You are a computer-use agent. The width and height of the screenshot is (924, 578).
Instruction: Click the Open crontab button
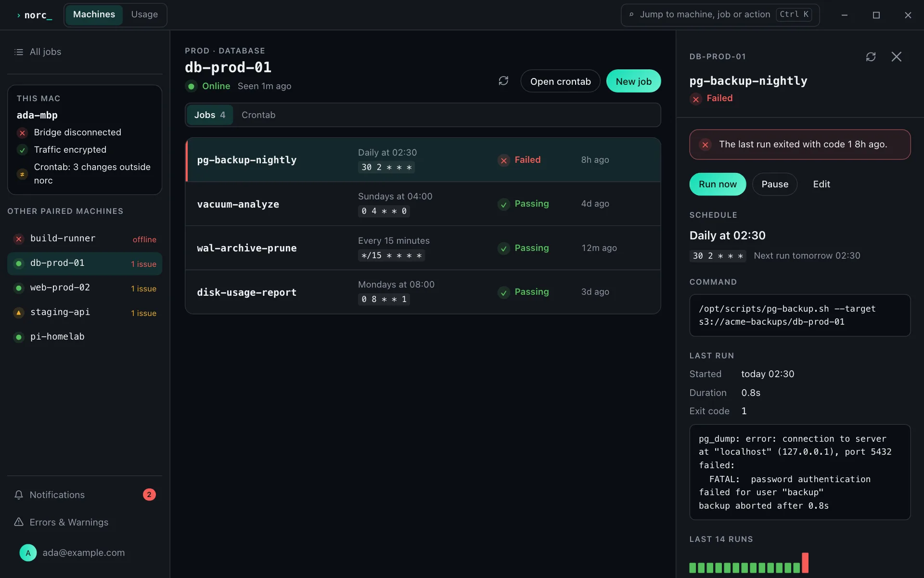click(x=560, y=81)
